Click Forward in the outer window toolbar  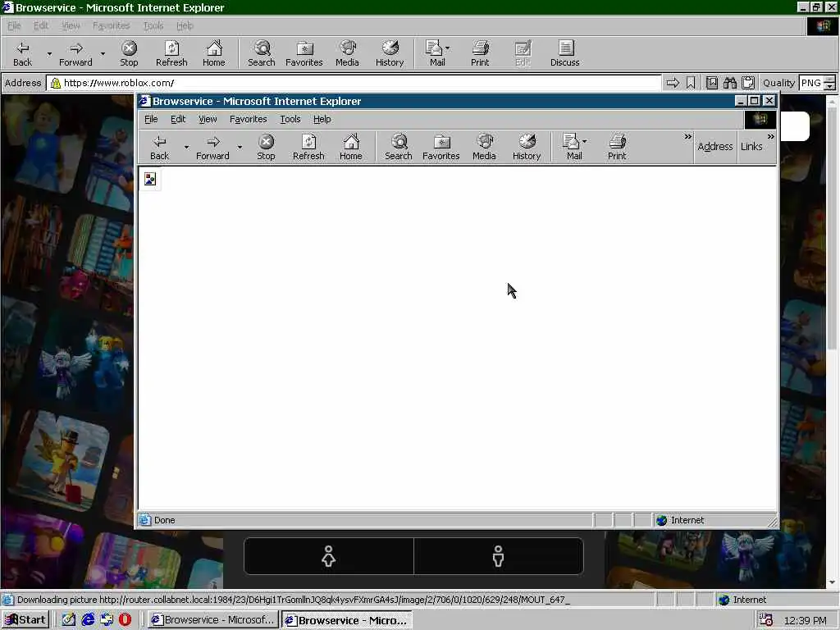(75, 53)
